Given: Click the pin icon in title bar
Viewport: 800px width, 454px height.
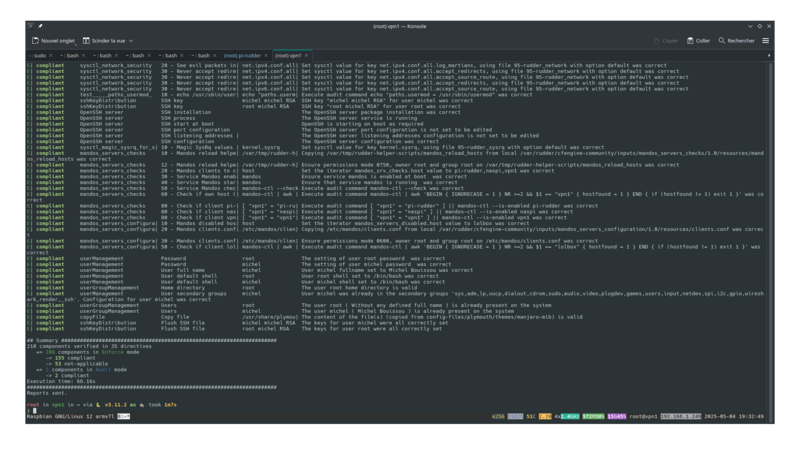Looking at the screenshot, I should click(x=40, y=26).
